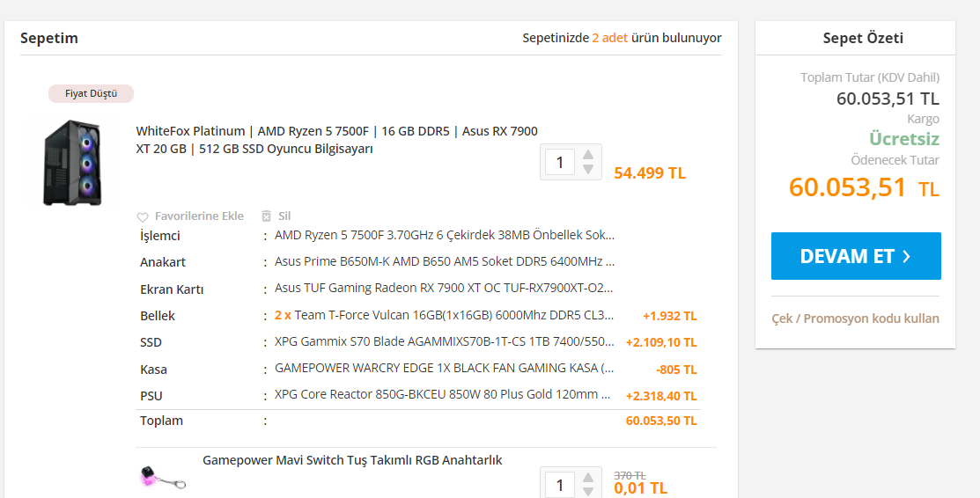Screen dimensions: 980x498
Task: Open the Gamepower keychain product thumbnail
Action: 163,477
